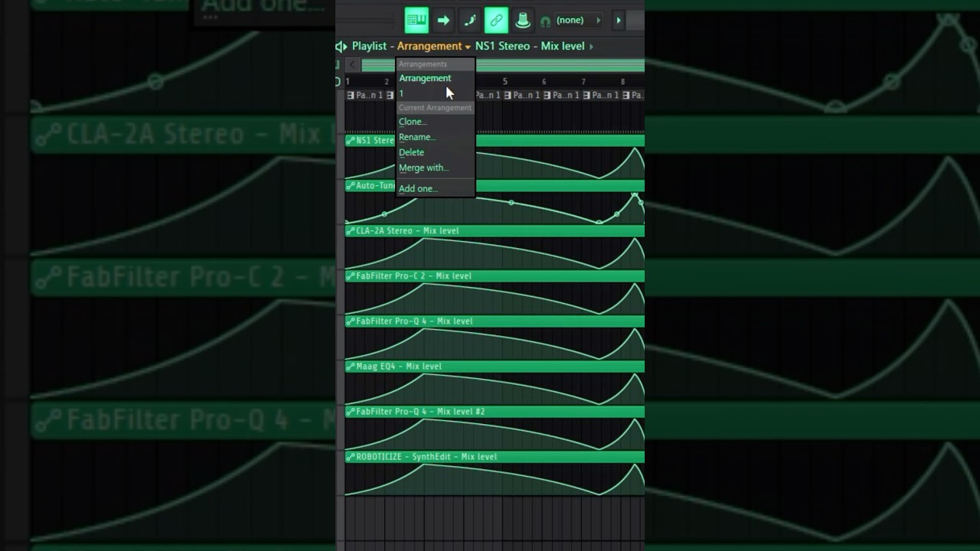The image size is (980, 551).
Task: Choose Add one... from arrangement menu
Action: (418, 188)
